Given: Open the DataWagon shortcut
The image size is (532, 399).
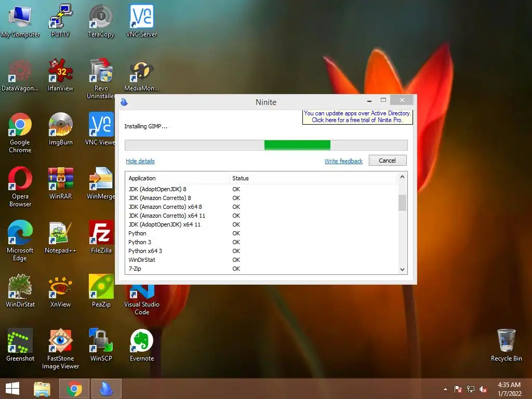Looking at the screenshot, I should 20,75.
